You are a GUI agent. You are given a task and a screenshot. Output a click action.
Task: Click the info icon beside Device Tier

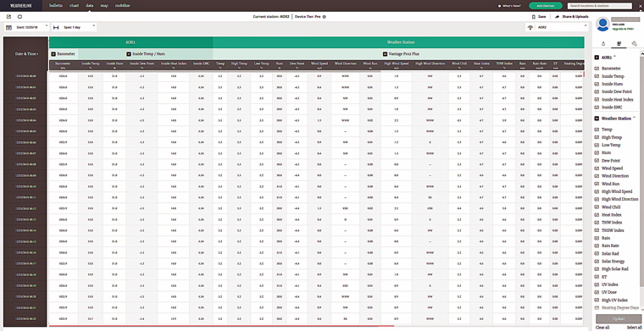pyautogui.click(x=324, y=17)
